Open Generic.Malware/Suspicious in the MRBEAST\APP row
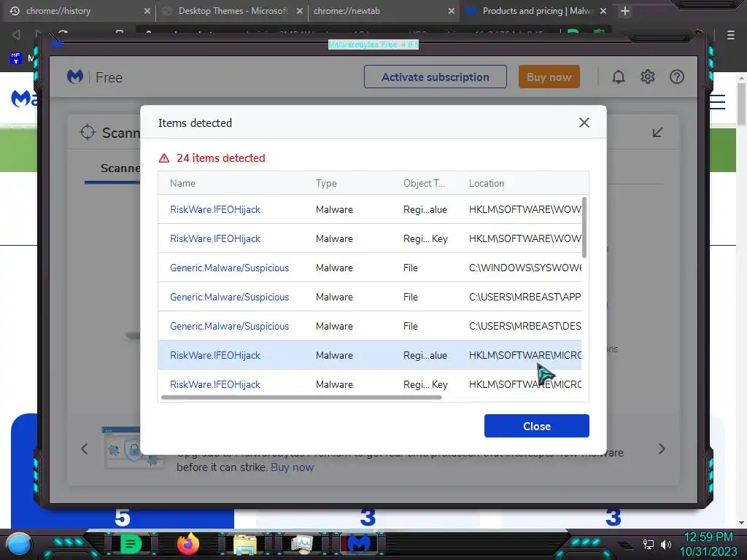The image size is (747, 560). (x=229, y=297)
